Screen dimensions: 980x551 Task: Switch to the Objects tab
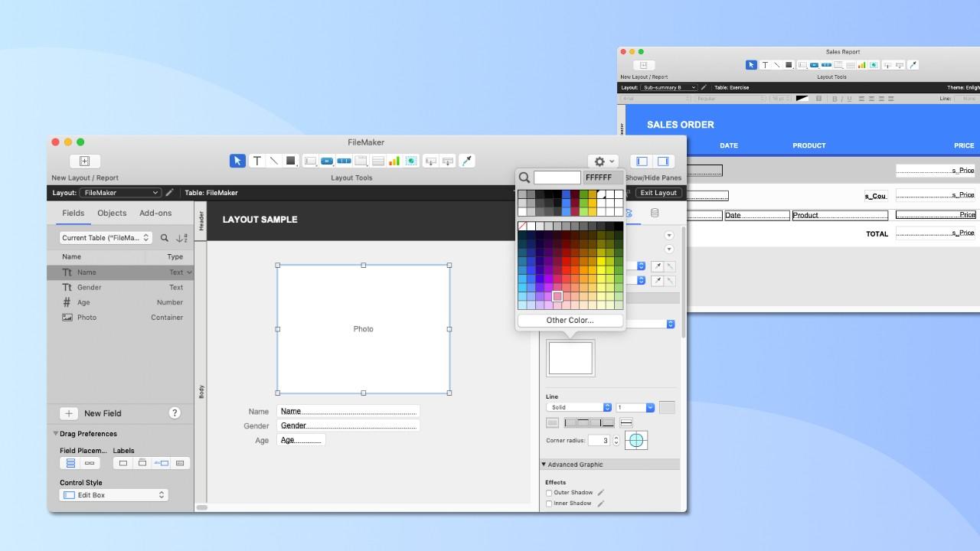click(x=112, y=213)
